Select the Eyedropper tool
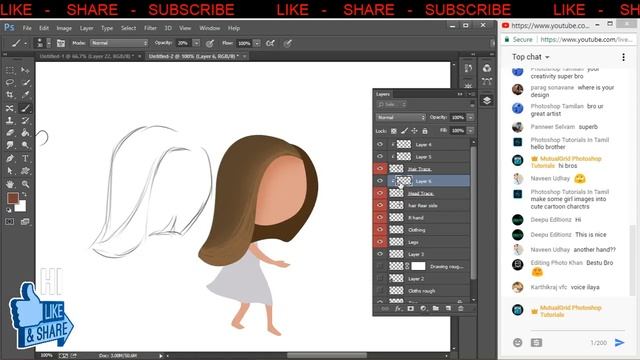The image size is (640, 360). (25, 95)
